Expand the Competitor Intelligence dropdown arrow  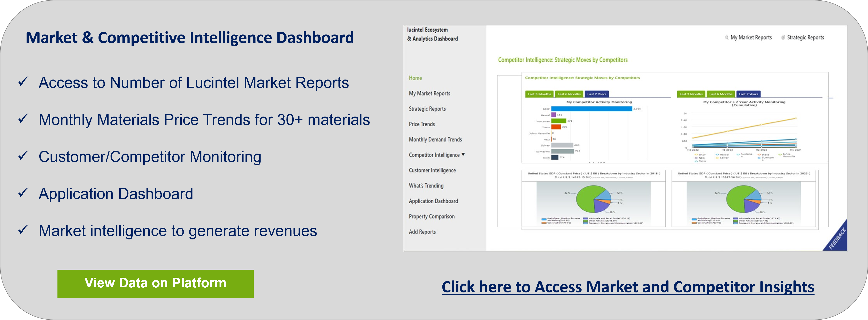click(463, 154)
